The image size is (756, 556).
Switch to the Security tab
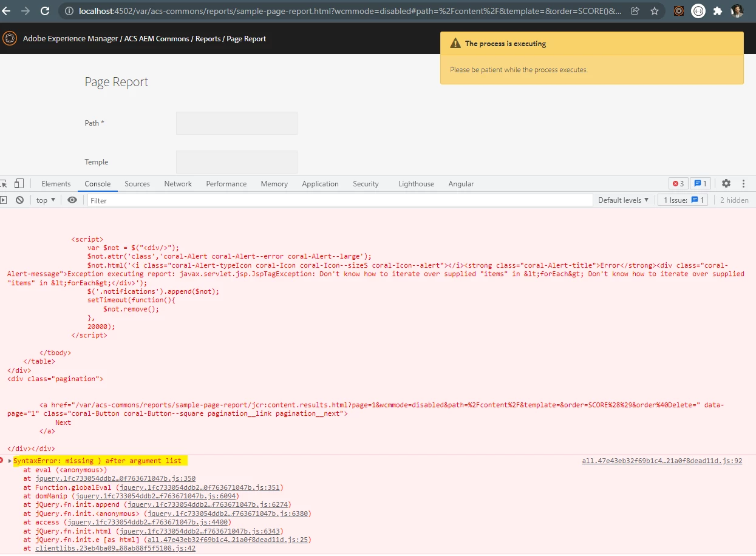(x=366, y=183)
